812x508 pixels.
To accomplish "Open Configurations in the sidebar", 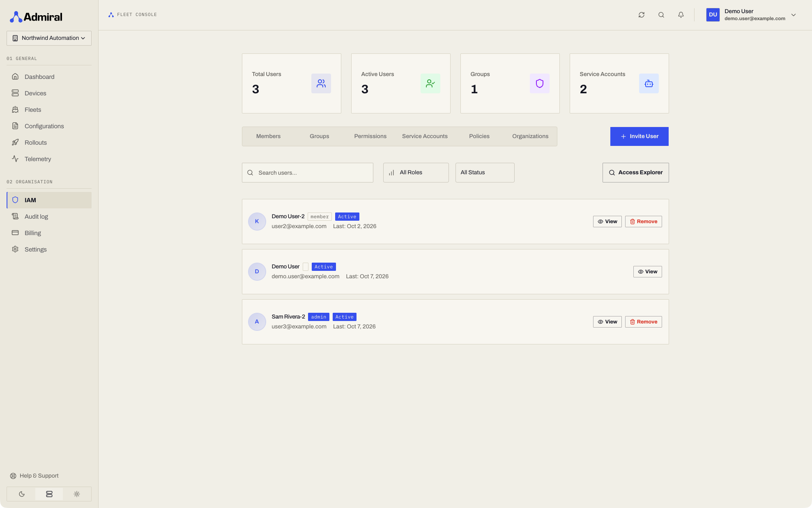I will click(49, 126).
